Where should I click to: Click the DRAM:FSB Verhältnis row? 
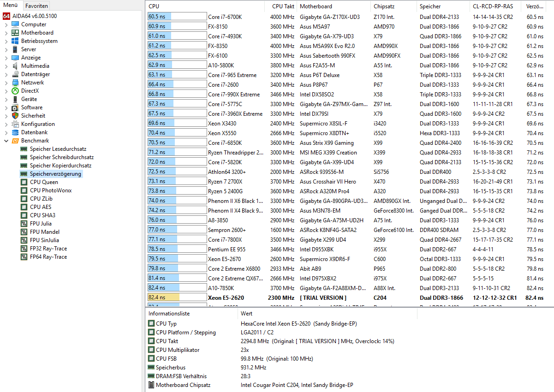click(x=350, y=376)
